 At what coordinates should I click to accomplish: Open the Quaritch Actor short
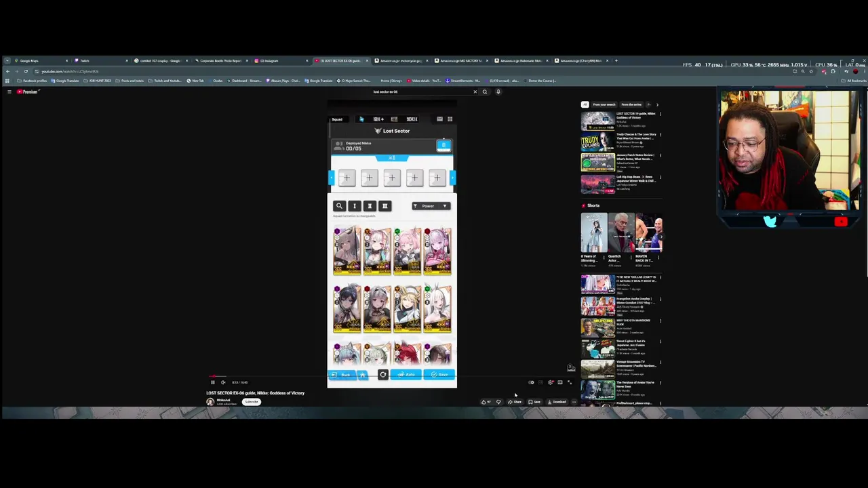(x=621, y=233)
